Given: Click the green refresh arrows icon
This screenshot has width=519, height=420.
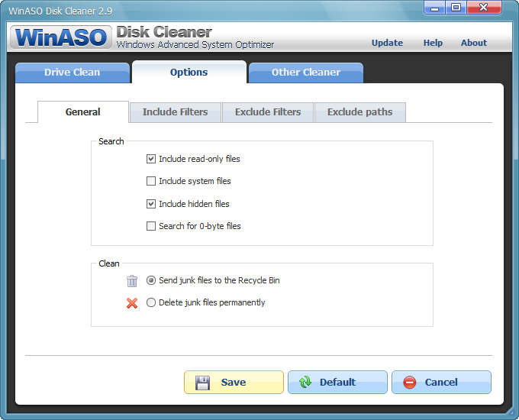Looking at the screenshot, I should pyautogui.click(x=305, y=383).
